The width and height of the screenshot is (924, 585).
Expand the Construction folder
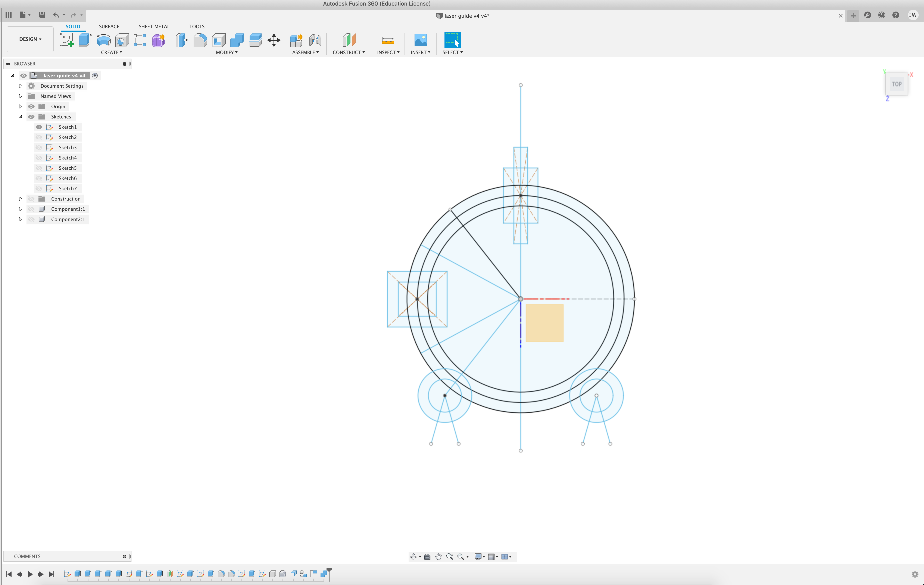[20, 198]
